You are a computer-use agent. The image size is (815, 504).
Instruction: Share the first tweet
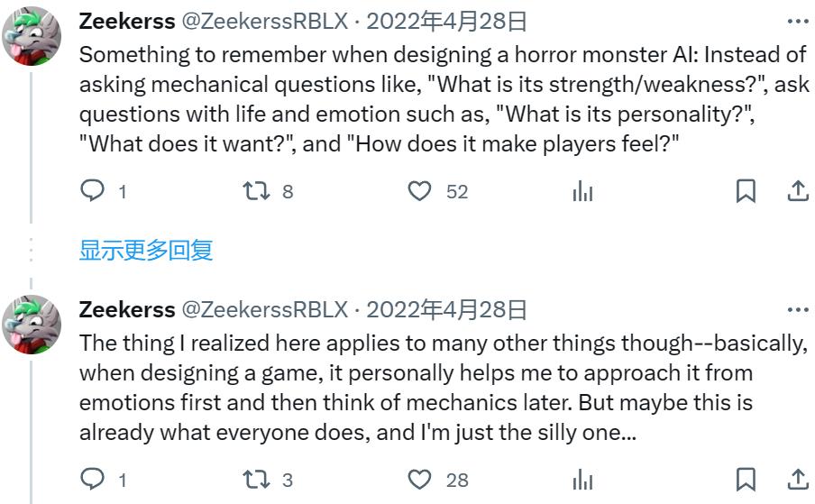798,190
